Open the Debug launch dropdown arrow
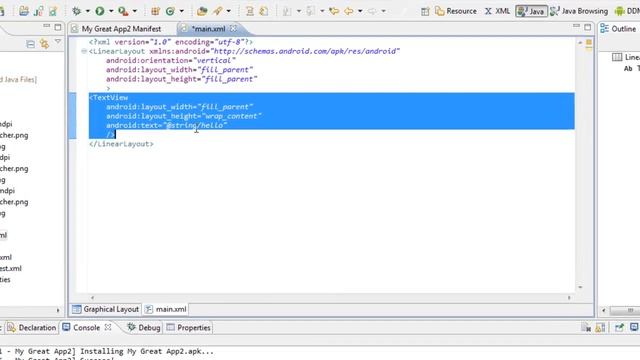Viewport: 640px width, 360px height. tap(87, 11)
